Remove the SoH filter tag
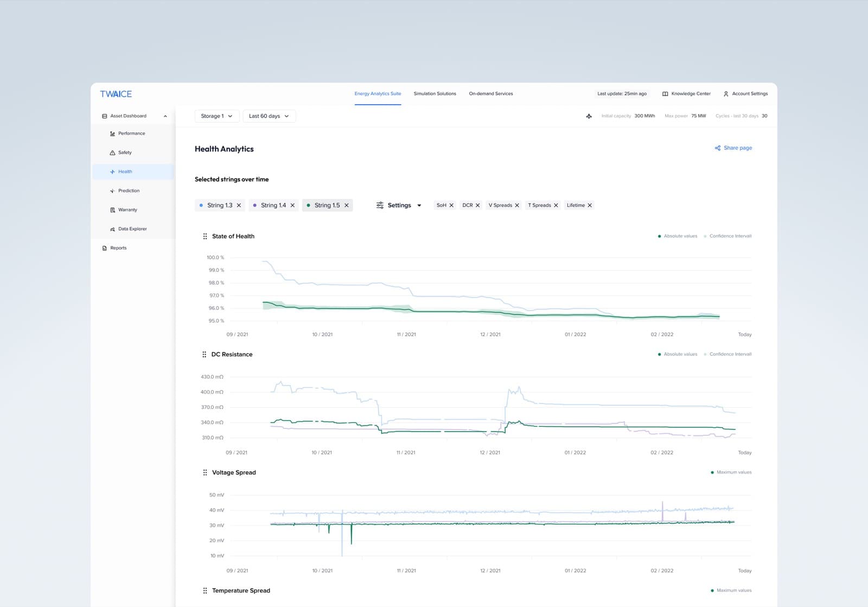 (451, 205)
